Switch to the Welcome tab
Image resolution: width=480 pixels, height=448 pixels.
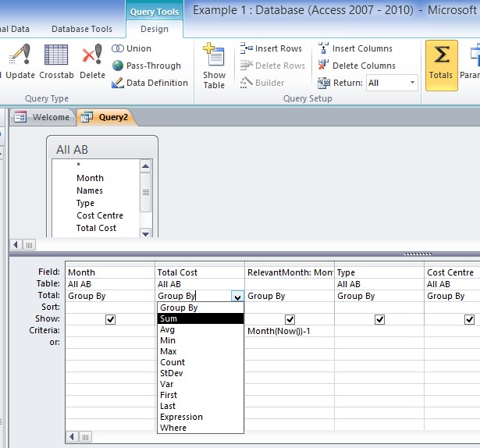43,117
